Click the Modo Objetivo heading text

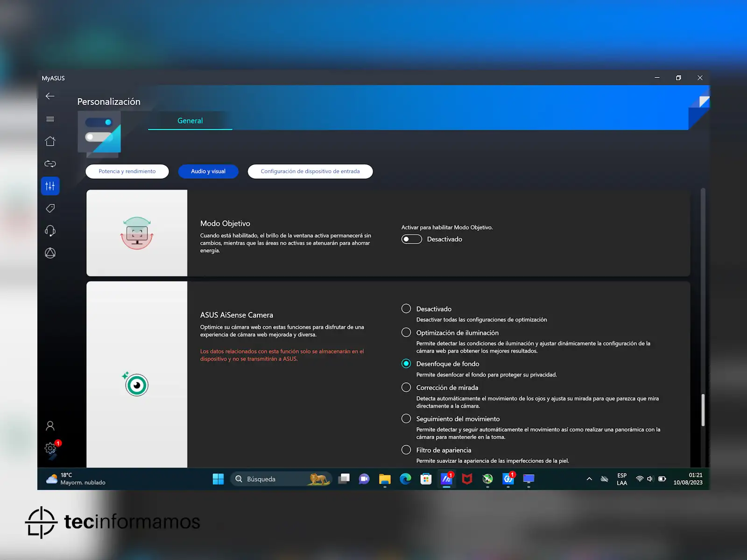tap(225, 224)
